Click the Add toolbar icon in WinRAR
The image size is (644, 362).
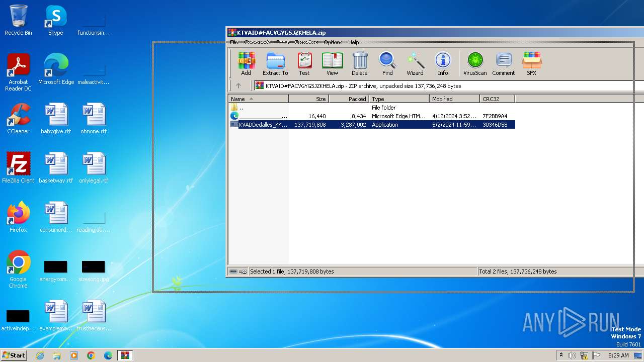click(x=246, y=64)
